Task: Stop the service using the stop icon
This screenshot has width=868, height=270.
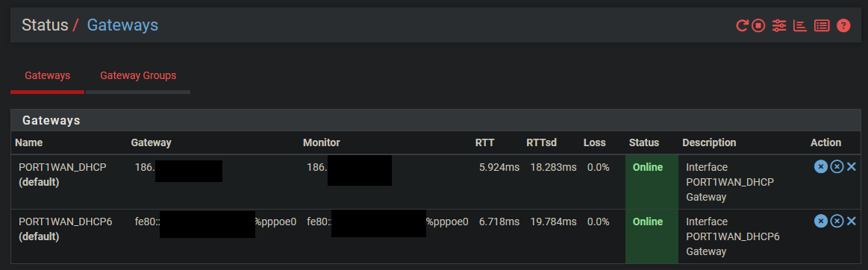Action: [x=758, y=25]
